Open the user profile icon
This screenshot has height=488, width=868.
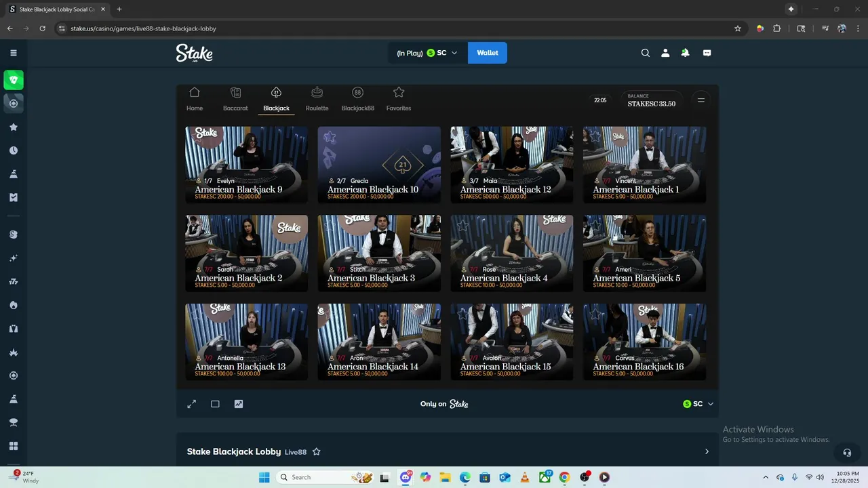coord(665,53)
